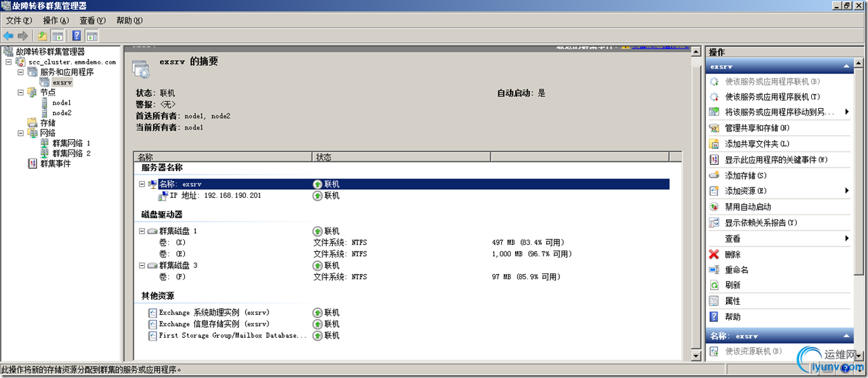Select Exchange 信息存储实例 (exsrv) resource

tap(214, 324)
